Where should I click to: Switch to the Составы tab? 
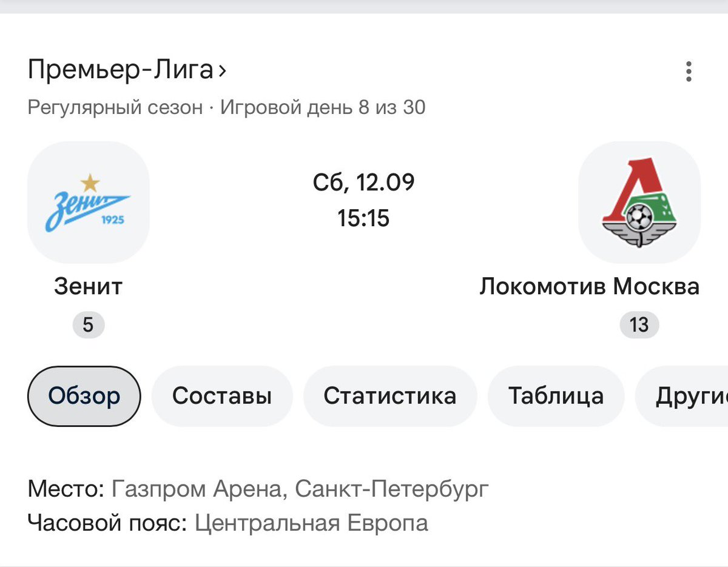(x=222, y=396)
